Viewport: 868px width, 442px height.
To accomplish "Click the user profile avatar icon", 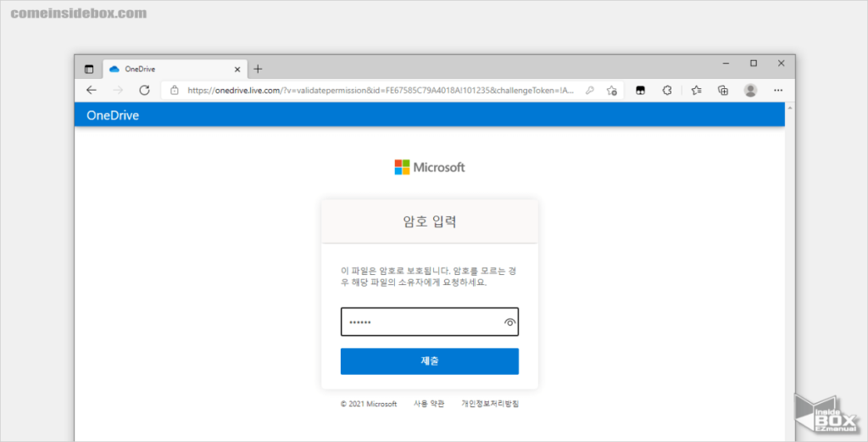I will [750, 90].
